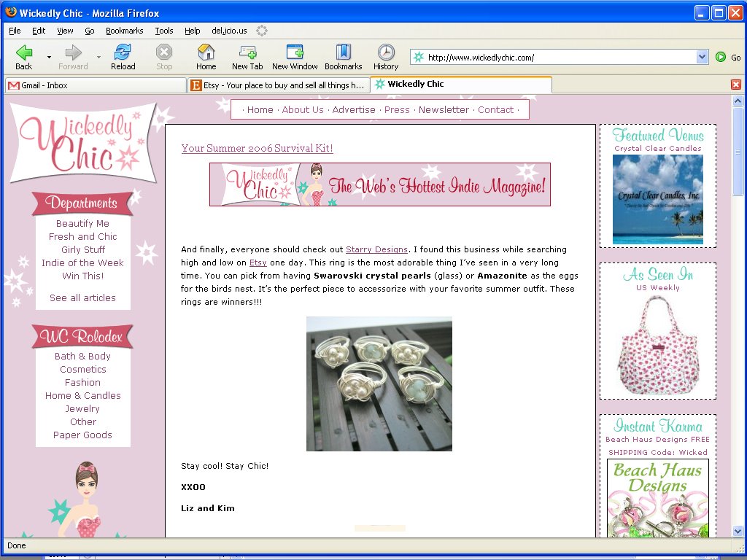
Task: Open 'Your Summer 2006 Survival Kit!' article
Action: [258, 148]
